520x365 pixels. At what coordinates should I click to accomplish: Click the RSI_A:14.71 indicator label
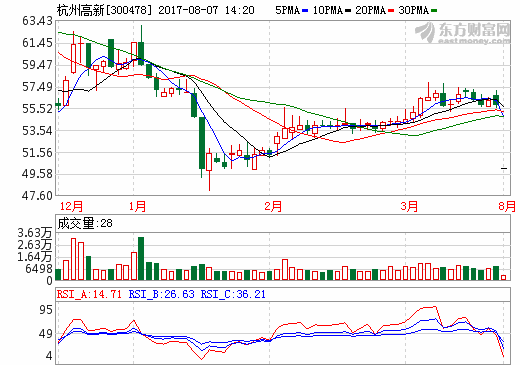[x=89, y=294]
